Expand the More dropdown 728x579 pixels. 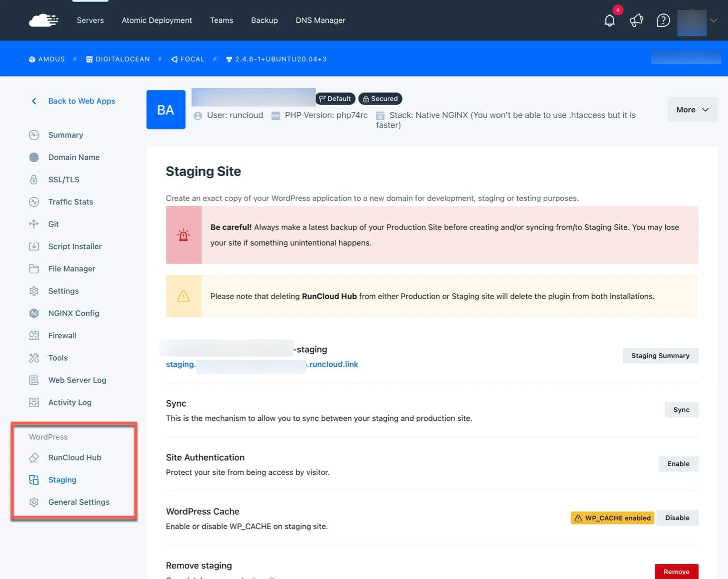692,110
